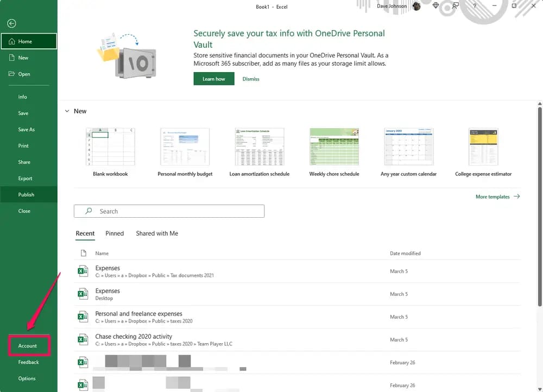
Task: Click the diamond icon in the title bar
Action: pyautogui.click(x=435, y=6)
